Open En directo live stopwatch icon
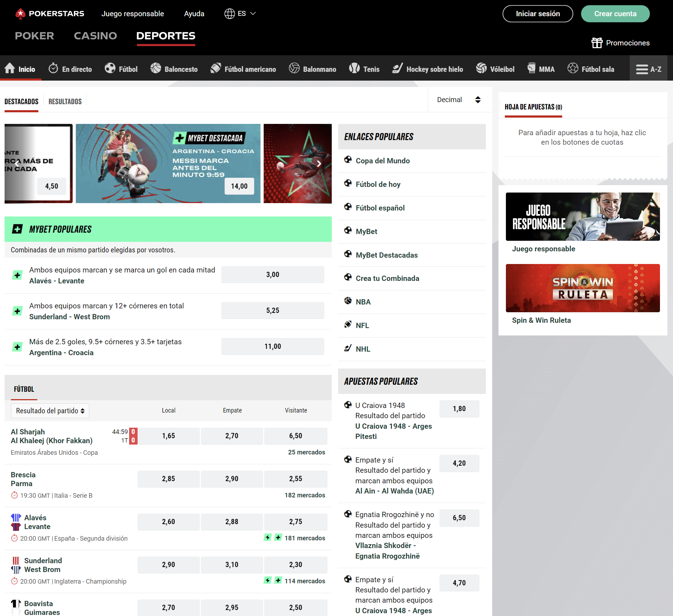This screenshot has width=673, height=616. (53, 68)
